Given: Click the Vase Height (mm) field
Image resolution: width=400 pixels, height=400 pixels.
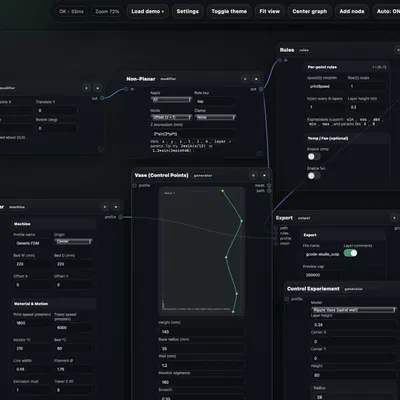Looking at the screenshot, I should [201, 332].
